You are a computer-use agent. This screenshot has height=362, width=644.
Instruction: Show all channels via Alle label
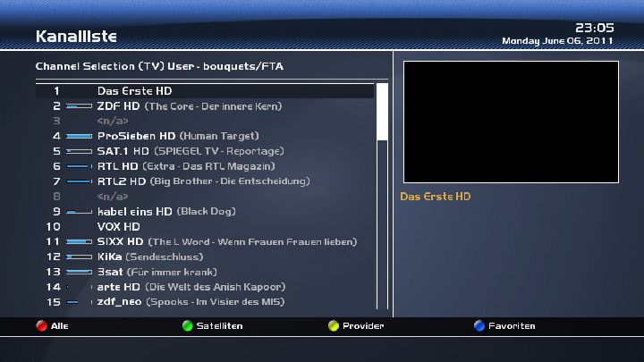click(60, 326)
